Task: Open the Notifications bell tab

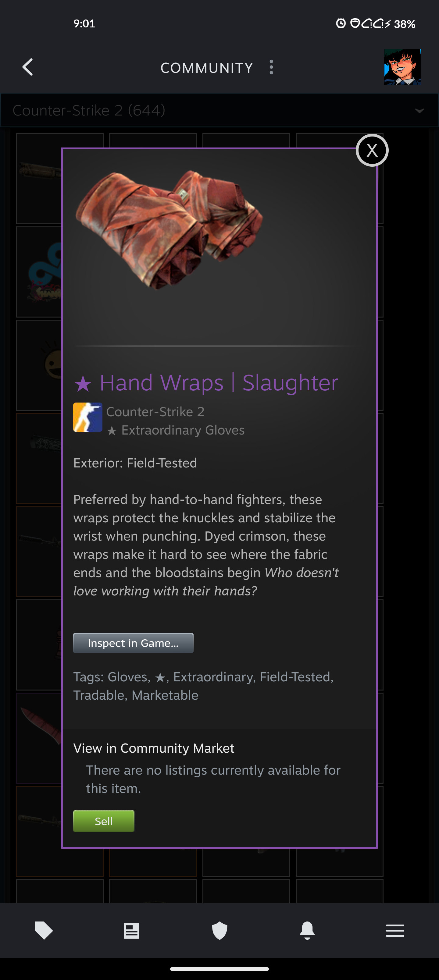Action: point(307,931)
